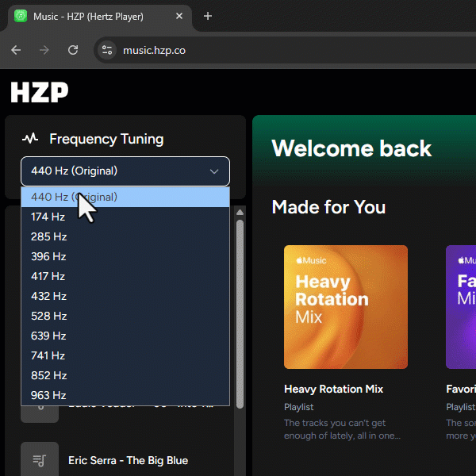
Task: Select 432 Hz frequency option
Action: tap(48, 296)
